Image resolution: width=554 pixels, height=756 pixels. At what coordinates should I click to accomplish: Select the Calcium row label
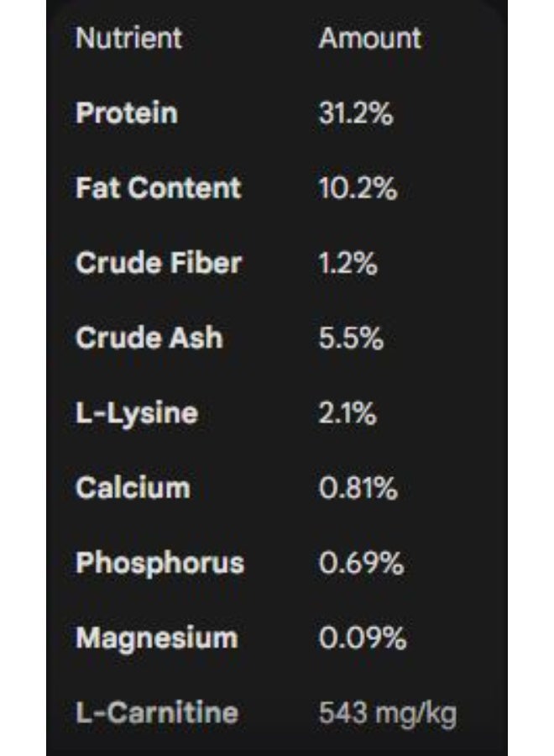click(x=132, y=488)
